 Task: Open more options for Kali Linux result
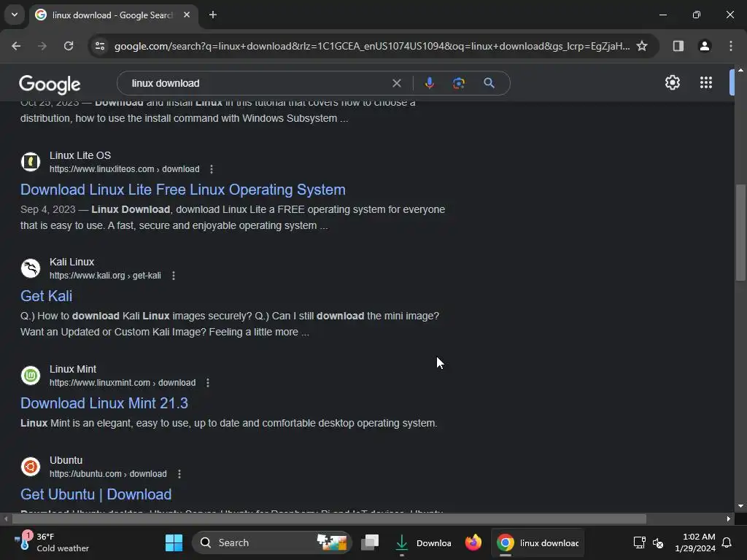174,276
